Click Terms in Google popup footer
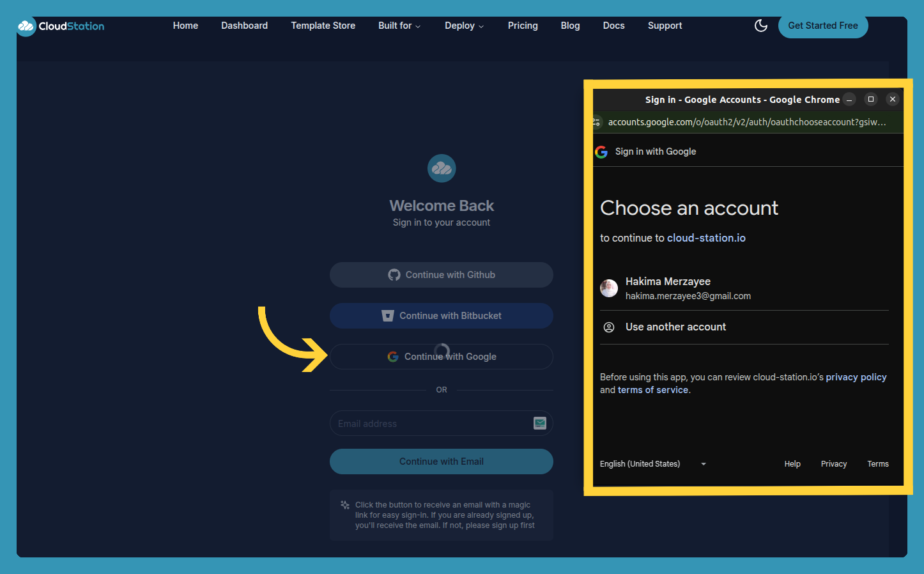Image resolution: width=924 pixels, height=574 pixels. click(x=878, y=464)
